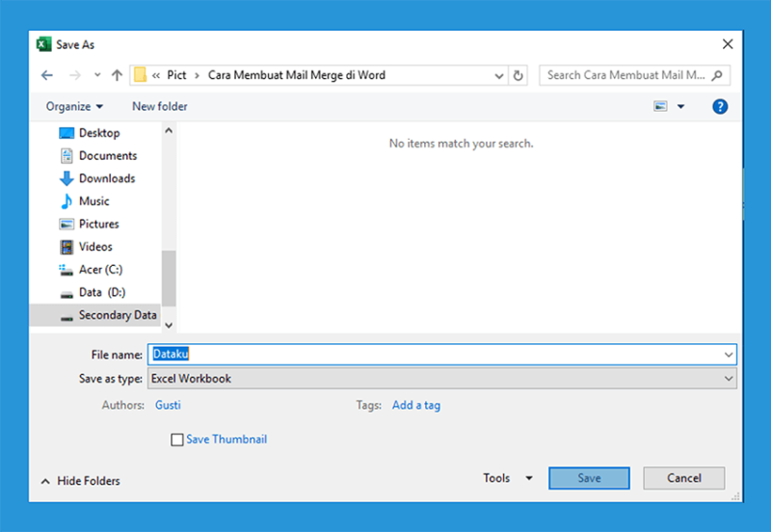This screenshot has width=771, height=532.
Task: Close the Save As dialog
Action: (728, 44)
